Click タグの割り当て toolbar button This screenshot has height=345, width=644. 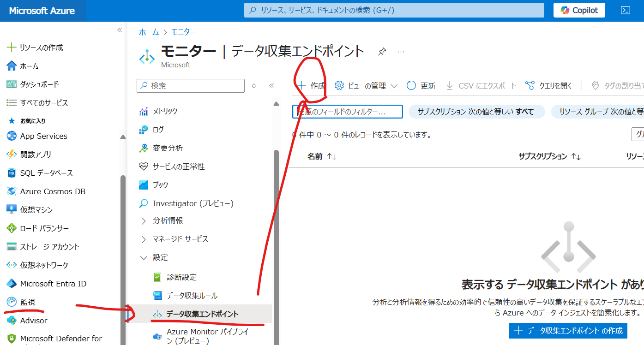tap(617, 86)
